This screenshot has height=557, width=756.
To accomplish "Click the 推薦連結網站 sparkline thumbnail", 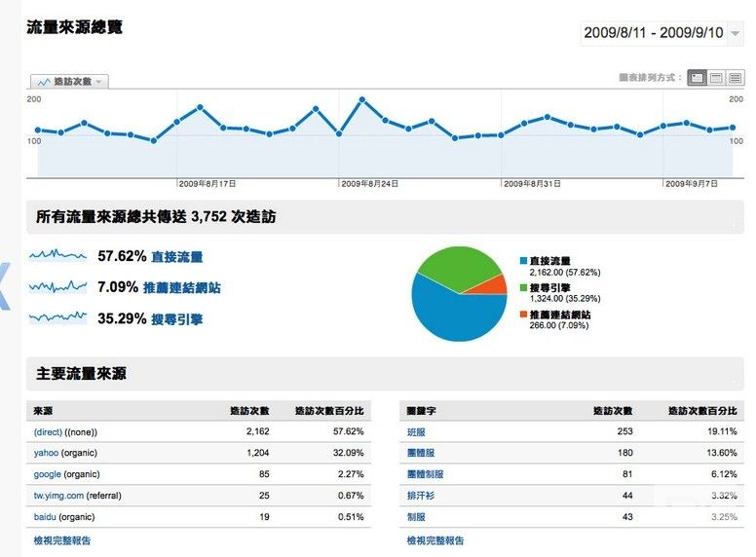I will point(57,287).
